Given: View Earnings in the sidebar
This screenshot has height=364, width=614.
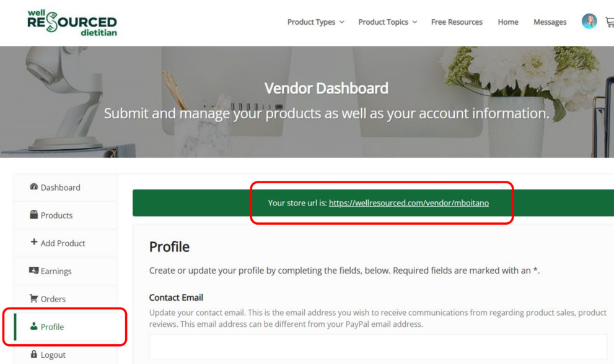Looking at the screenshot, I should point(65,271).
